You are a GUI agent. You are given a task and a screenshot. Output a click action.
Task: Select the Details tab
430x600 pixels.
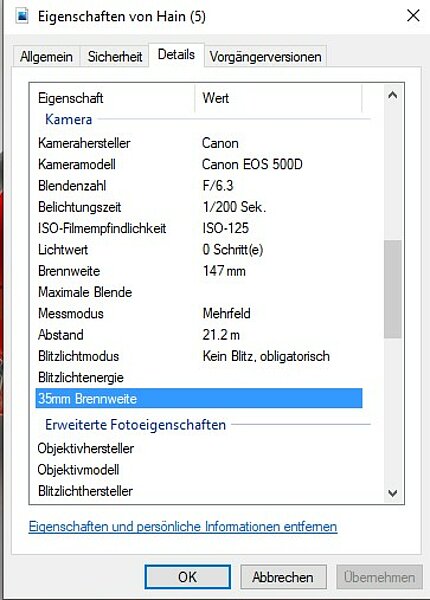point(176,55)
